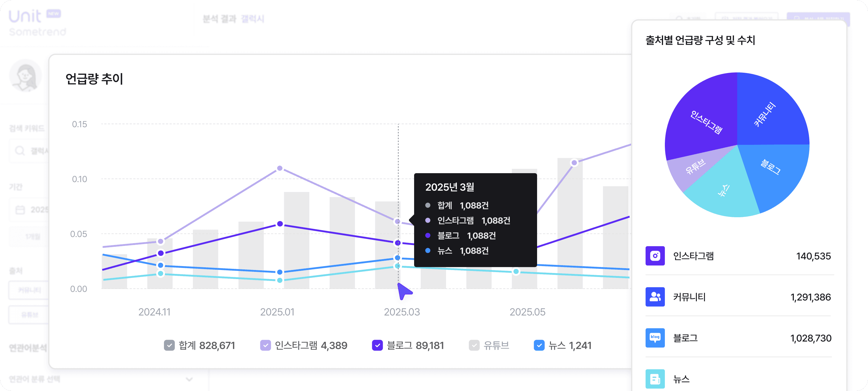The height and width of the screenshot is (391, 868).
Task: Click the 뉴스 row label in source list
Action: [x=681, y=379]
